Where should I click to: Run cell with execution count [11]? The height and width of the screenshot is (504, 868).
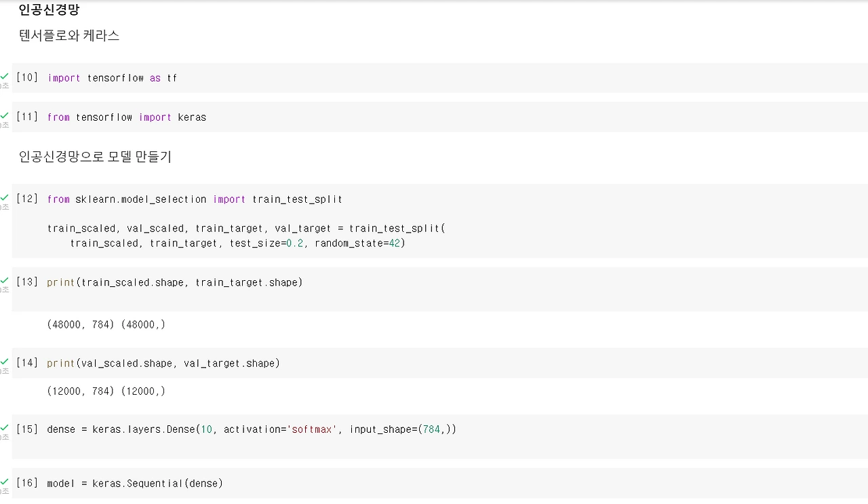27,117
